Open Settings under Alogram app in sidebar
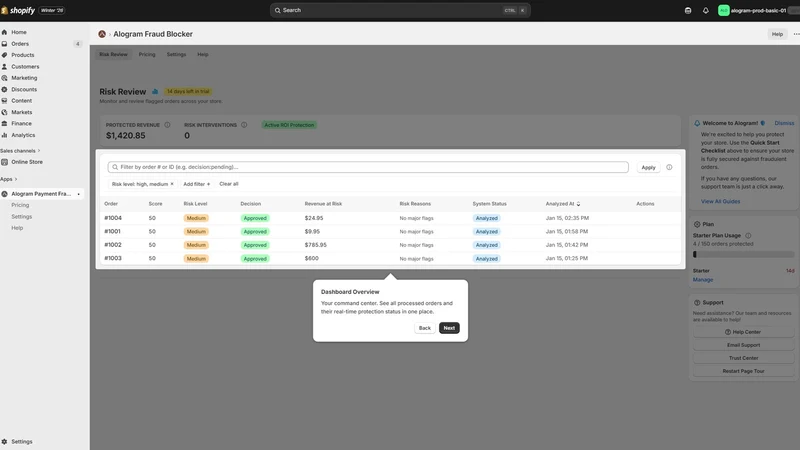 point(21,217)
